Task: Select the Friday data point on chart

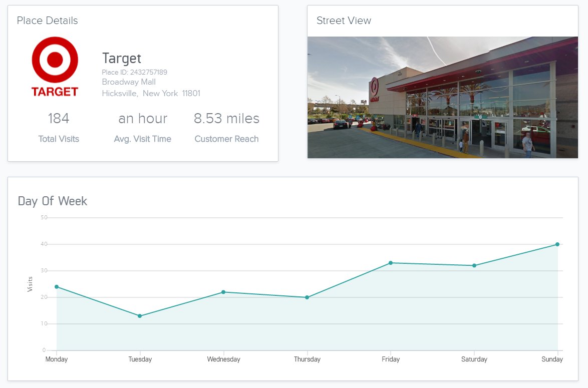Action: pyautogui.click(x=391, y=263)
